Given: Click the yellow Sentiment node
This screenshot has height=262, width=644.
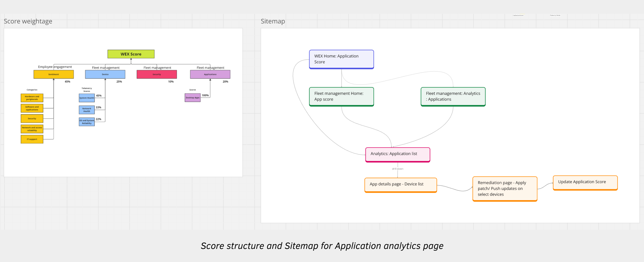Looking at the screenshot, I should (x=53, y=74).
